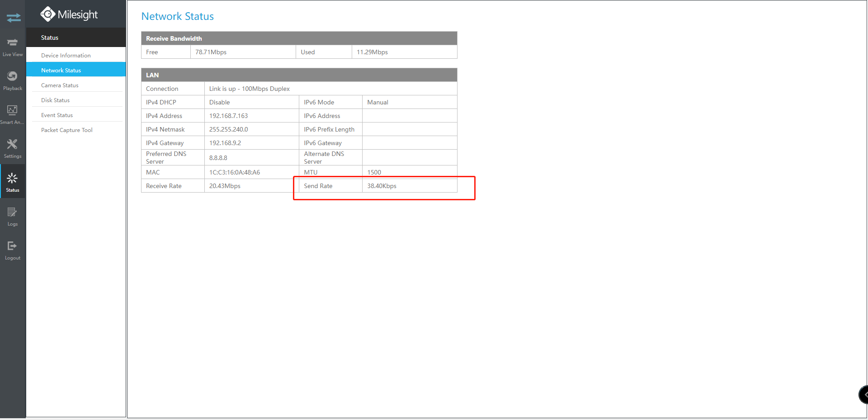Select the IPv4 Address value 192.168.7.163
Image resolution: width=868 pixels, height=420 pixels.
[x=228, y=116]
